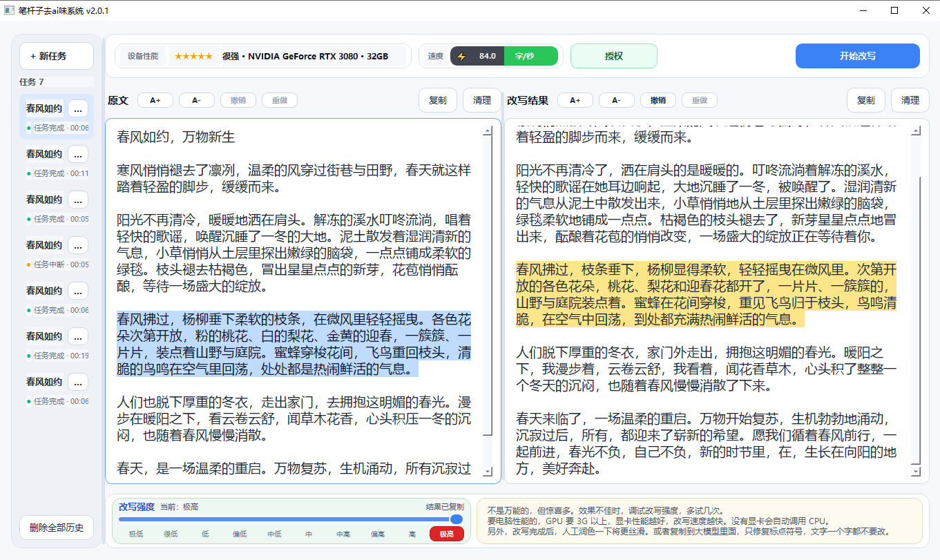
Task: Open more options for the 00:19 task
Action: [x=78, y=336]
